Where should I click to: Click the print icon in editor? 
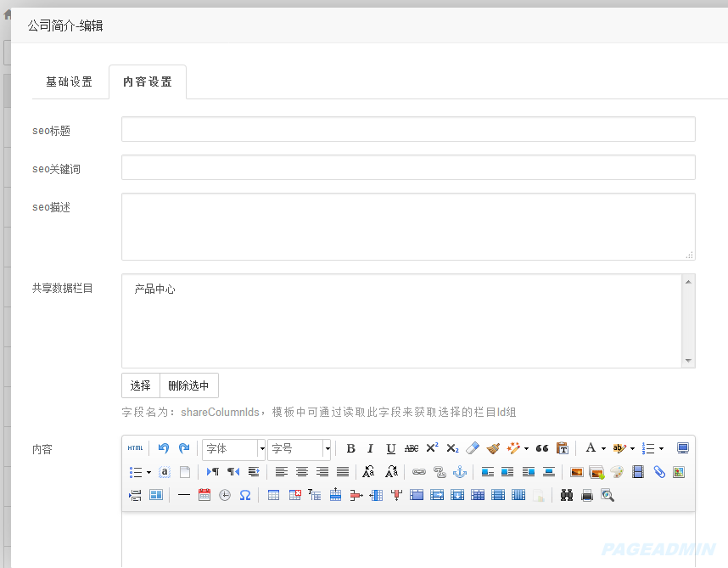point(587,496)
